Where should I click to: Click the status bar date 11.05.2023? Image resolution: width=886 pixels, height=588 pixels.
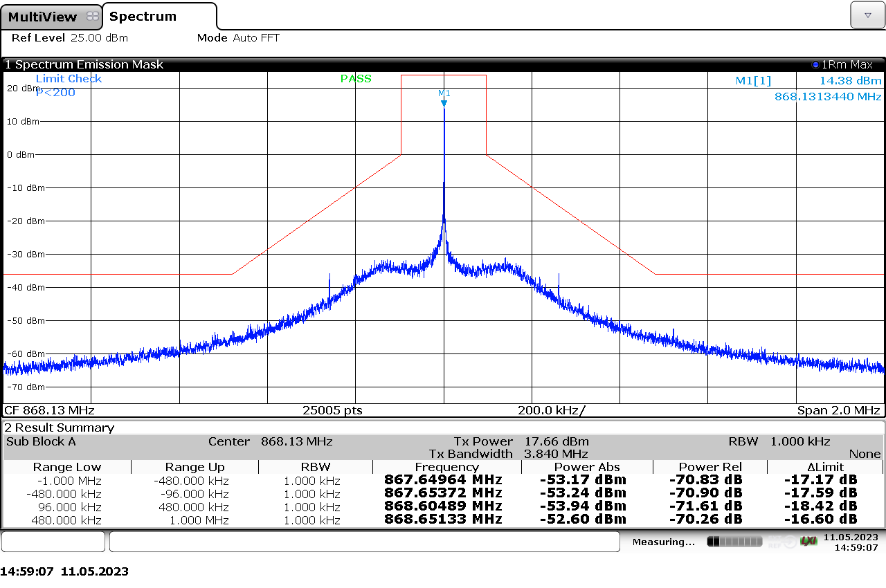[x=851, y=537]
